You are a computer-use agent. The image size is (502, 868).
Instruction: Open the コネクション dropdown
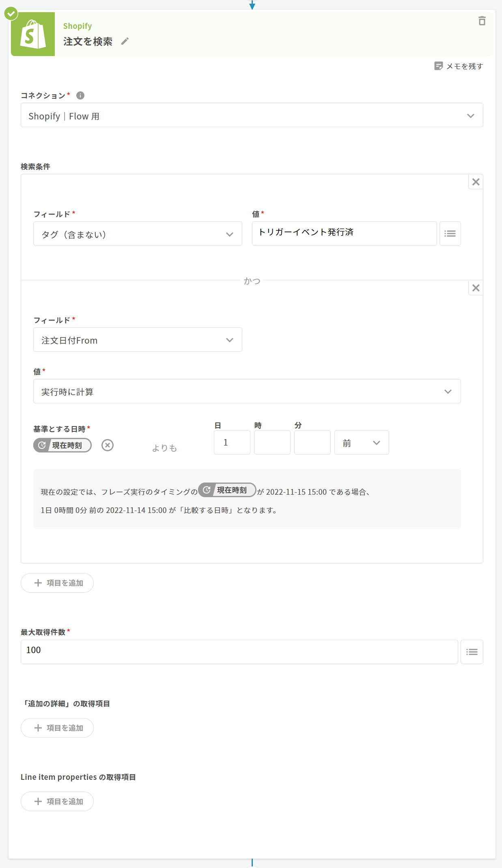(x=252, y=115)
